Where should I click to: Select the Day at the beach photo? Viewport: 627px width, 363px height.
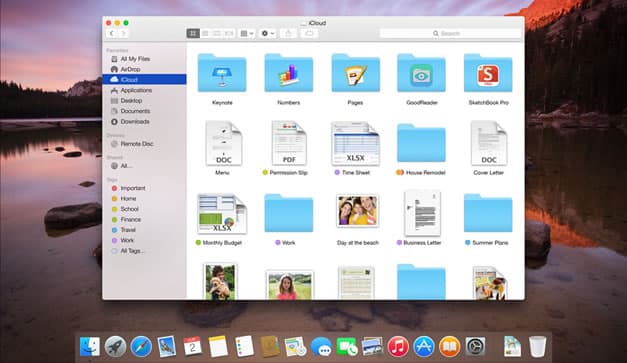(x=357, y=211)
